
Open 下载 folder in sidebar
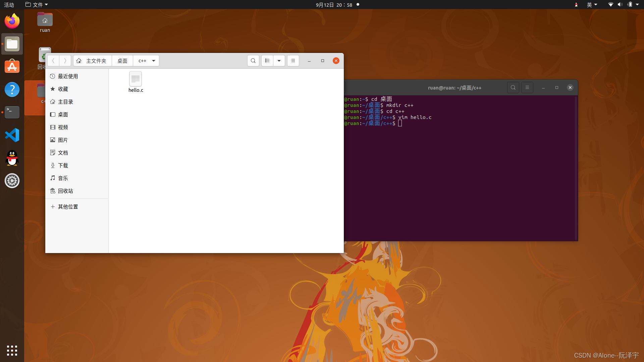[x=63, y=166]
